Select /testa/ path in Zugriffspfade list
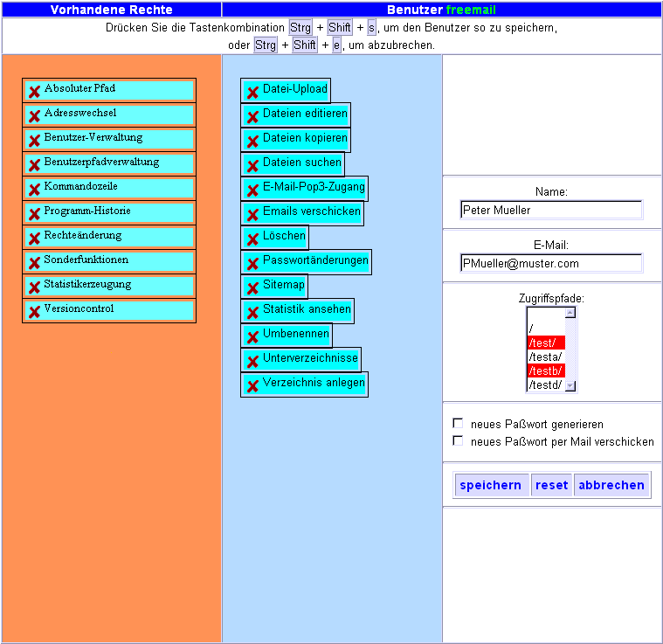Screen dimensions: 663x644 (545, 357)
